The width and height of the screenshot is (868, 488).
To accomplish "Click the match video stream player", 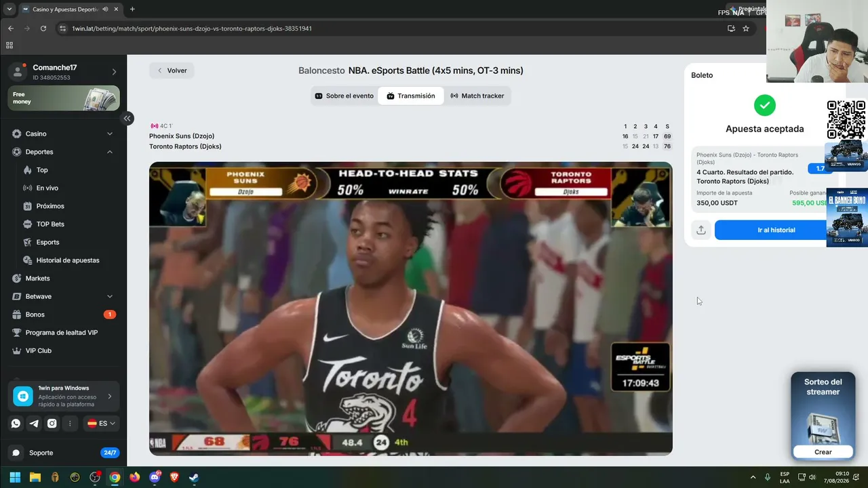I will pos(411,308).
